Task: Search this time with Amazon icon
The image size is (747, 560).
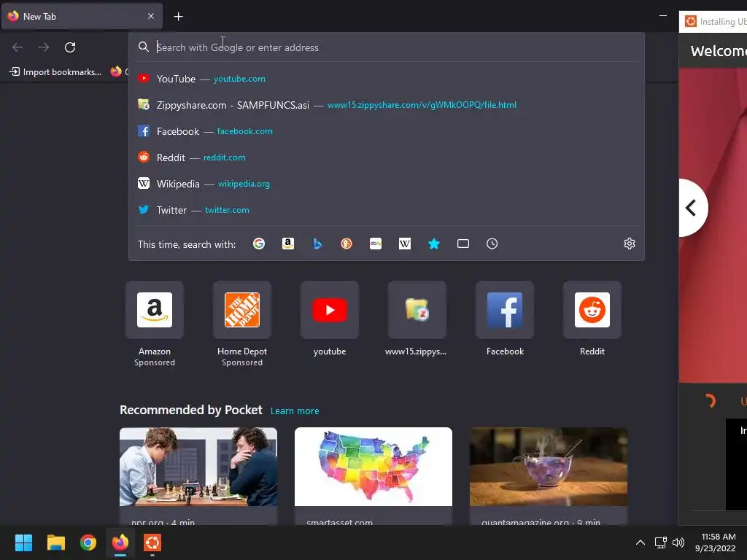Action: (287, 244)
